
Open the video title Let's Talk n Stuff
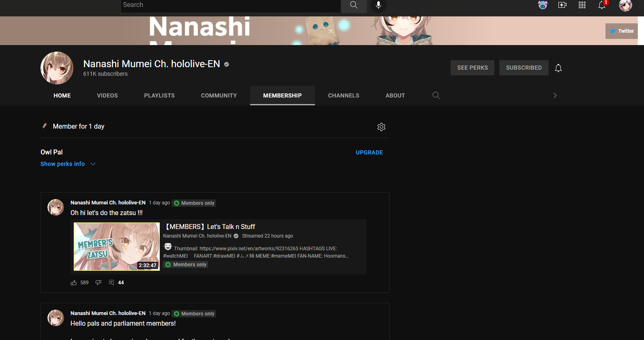209,227
